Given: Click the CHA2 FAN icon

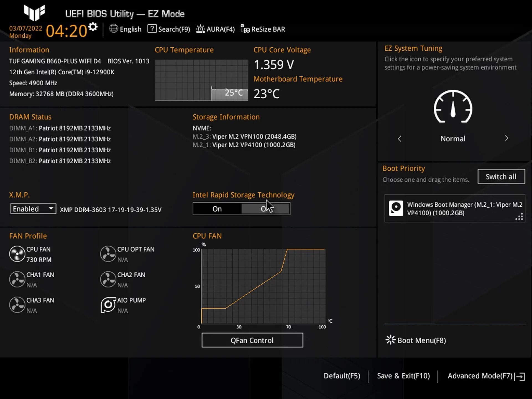Looking at the screenshot, I should tap(108, 279).
